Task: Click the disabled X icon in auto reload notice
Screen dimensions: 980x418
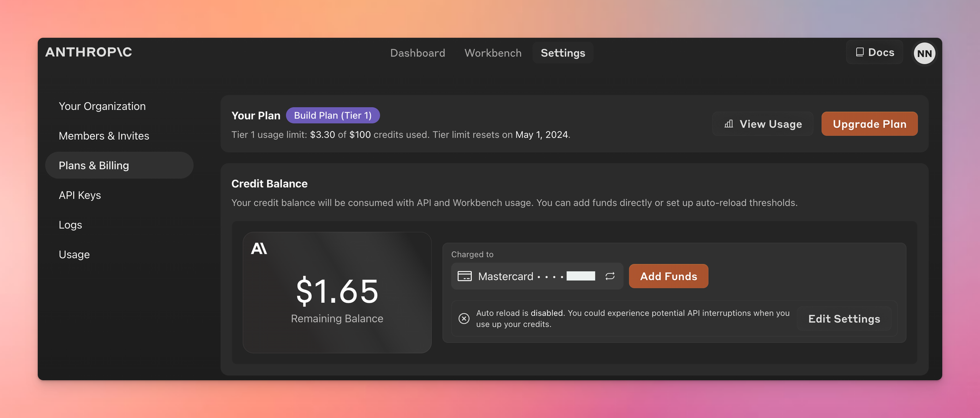Action: pyautogui.click(x=464, y=319)
